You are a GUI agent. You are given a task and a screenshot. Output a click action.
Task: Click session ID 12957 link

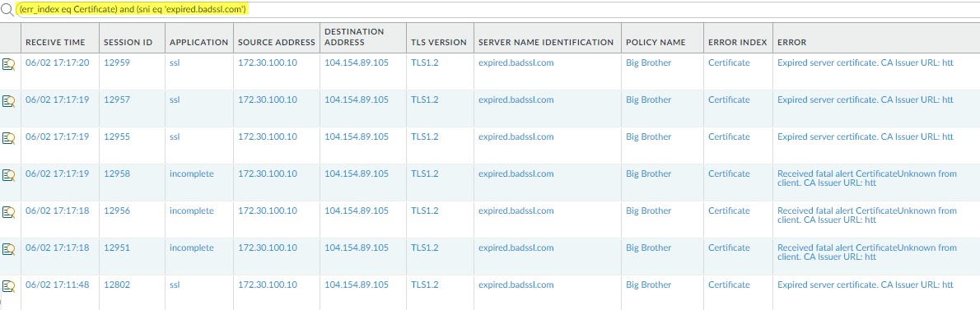point(117,99)
